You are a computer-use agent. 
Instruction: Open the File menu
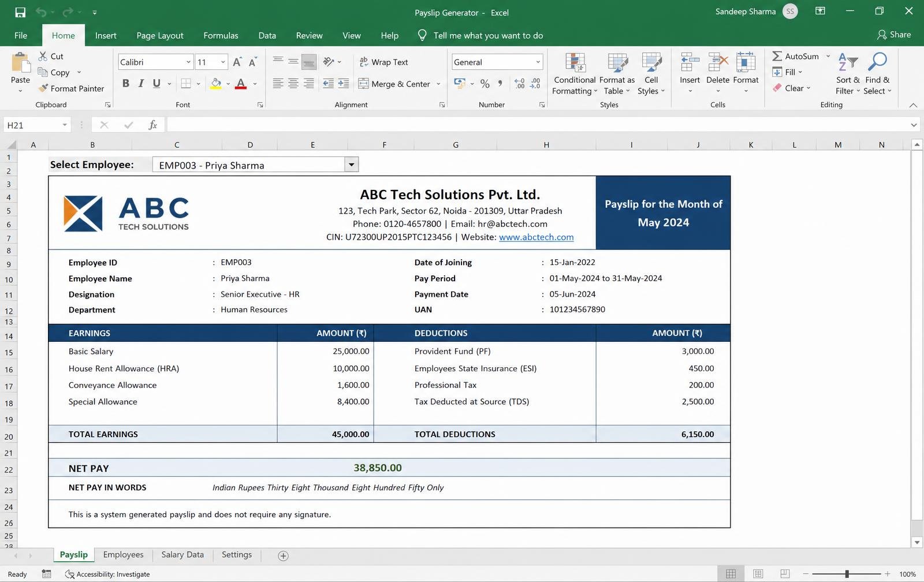pyautogui.click(x=21, y=35)
